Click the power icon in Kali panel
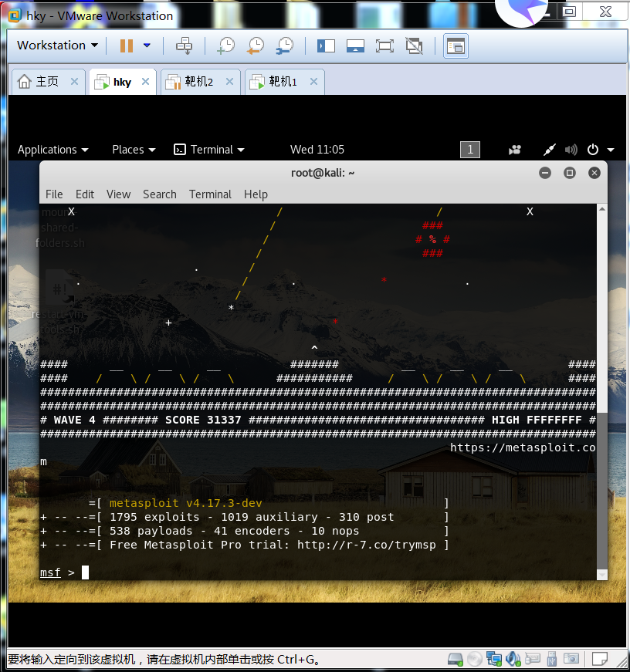Screen dimensions: 630x672 593,150
